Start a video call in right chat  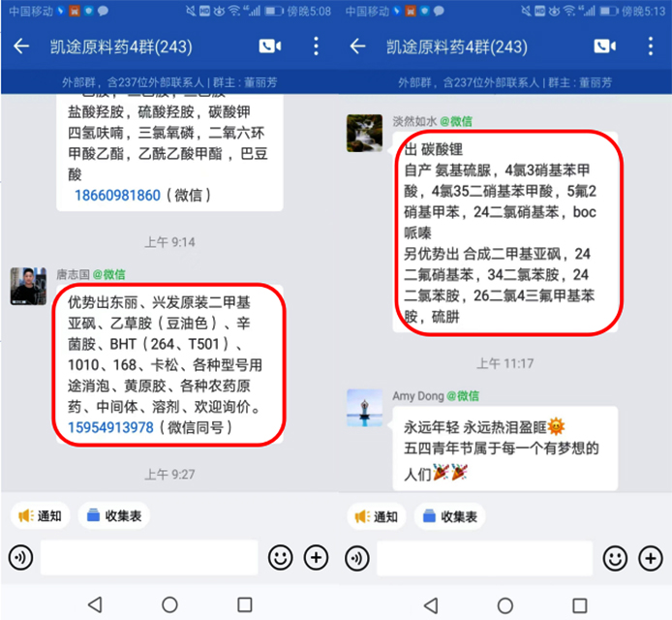pos(605,46)
